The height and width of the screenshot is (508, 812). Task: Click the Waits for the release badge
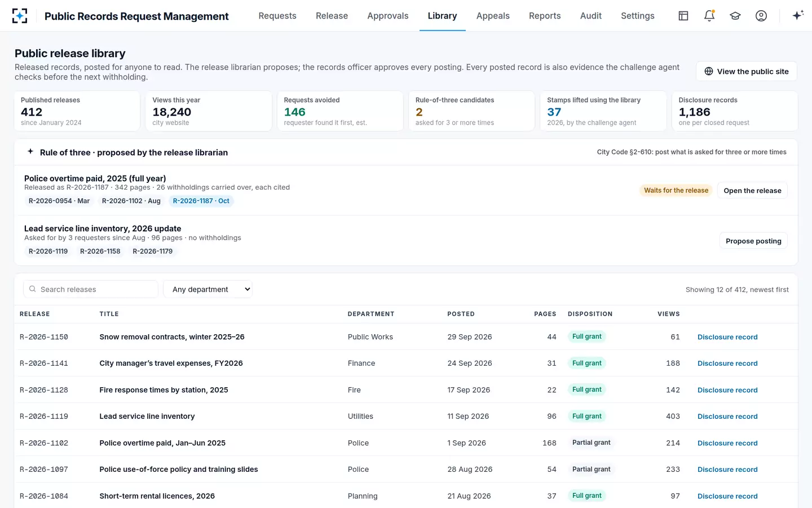coord(676,191)
